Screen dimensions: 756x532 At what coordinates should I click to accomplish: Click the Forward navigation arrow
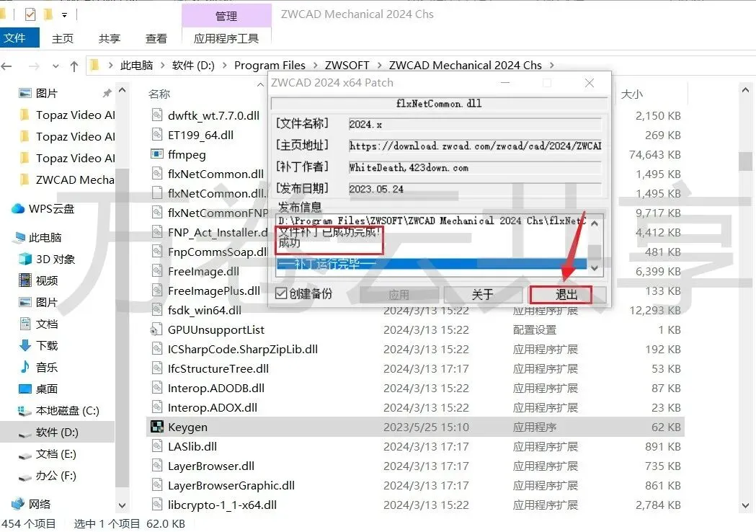[x=34, y=66]
